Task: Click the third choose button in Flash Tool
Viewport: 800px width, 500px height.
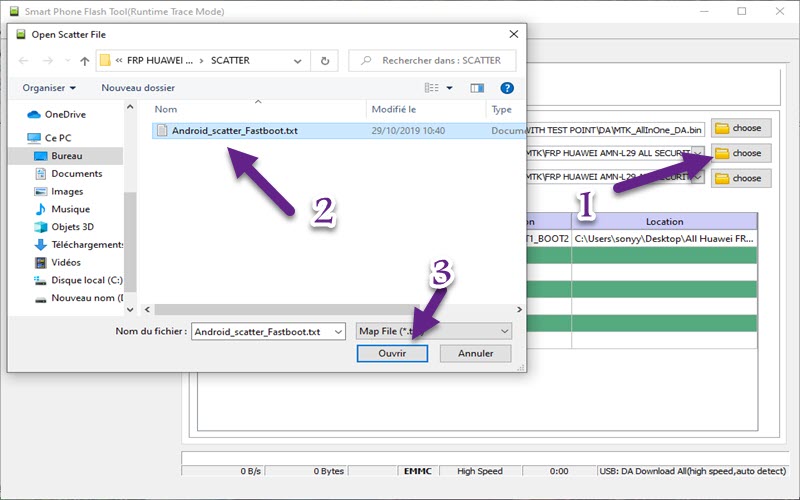Action: (x=740, y=178)
